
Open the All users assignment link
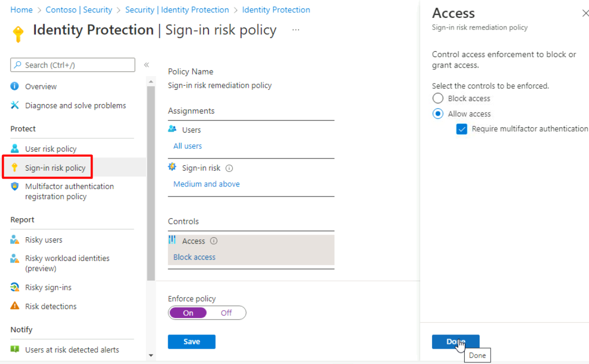click(188, 146)
